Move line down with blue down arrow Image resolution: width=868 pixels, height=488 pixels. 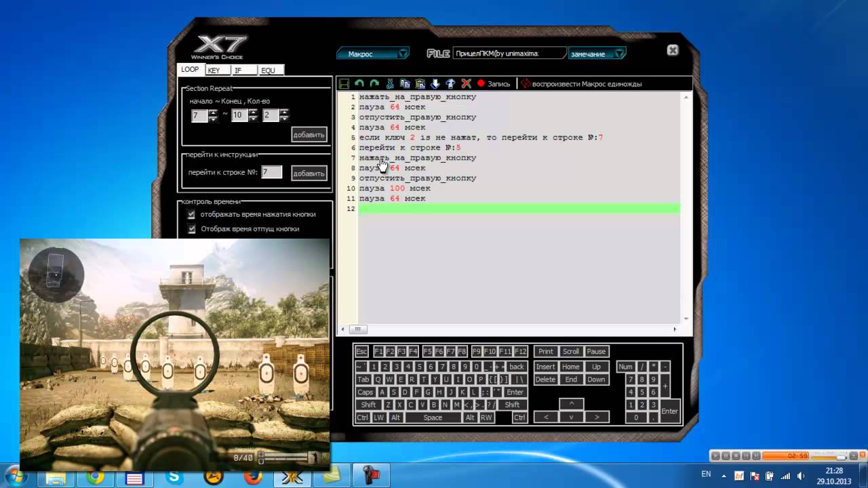point(435,84)
